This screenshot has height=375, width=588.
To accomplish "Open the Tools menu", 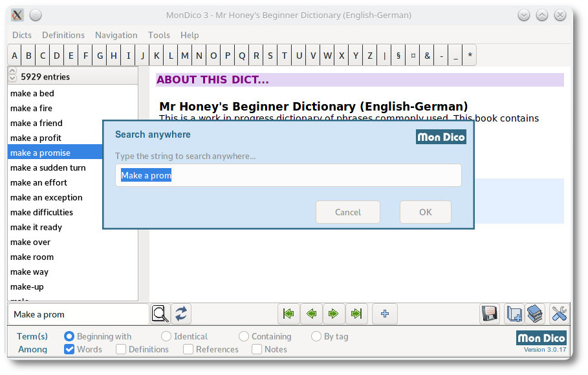I will point(159,36).
